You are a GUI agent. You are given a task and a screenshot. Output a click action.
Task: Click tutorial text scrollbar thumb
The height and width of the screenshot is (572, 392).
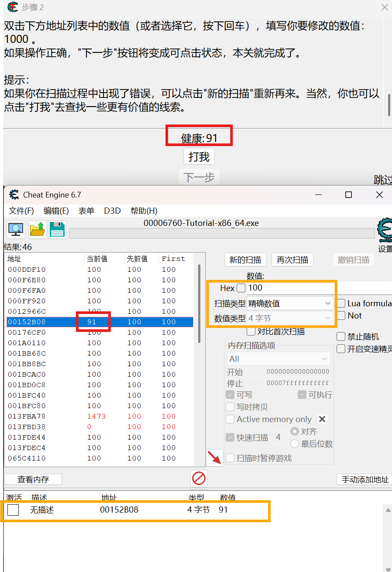(389, 104)
